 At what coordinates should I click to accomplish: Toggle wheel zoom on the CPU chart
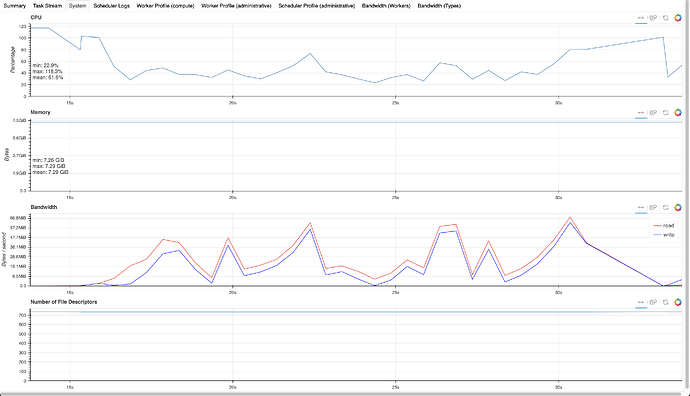tap(653, 18)
